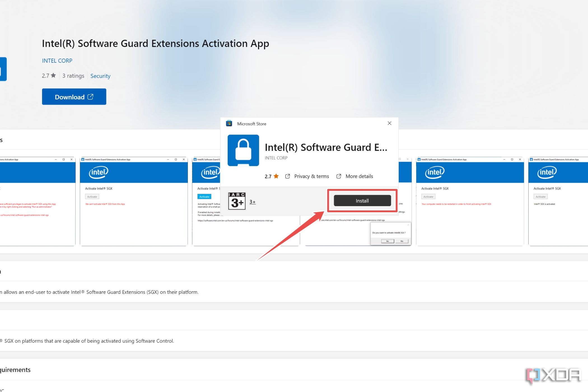588x392 pixels.
Task: Click the Intel SGX lock icon in store
Action: pyautogui.click(x=243, y=150)
